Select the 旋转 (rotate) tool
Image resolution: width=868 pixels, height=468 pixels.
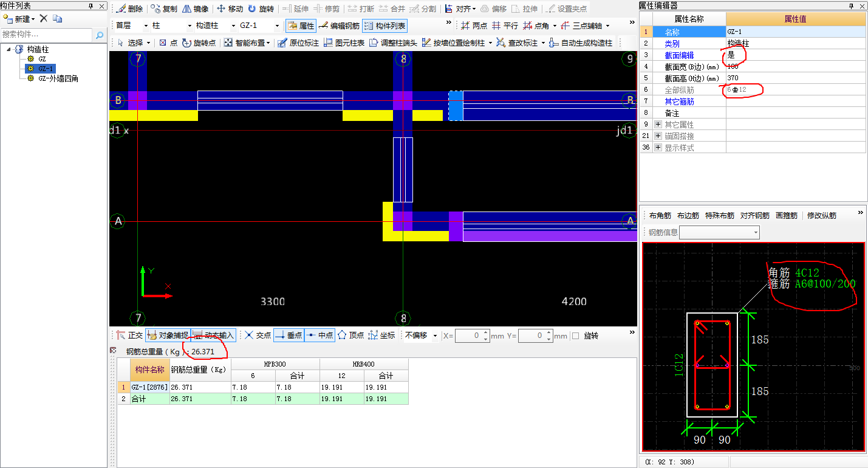click(x=261, y=9)
